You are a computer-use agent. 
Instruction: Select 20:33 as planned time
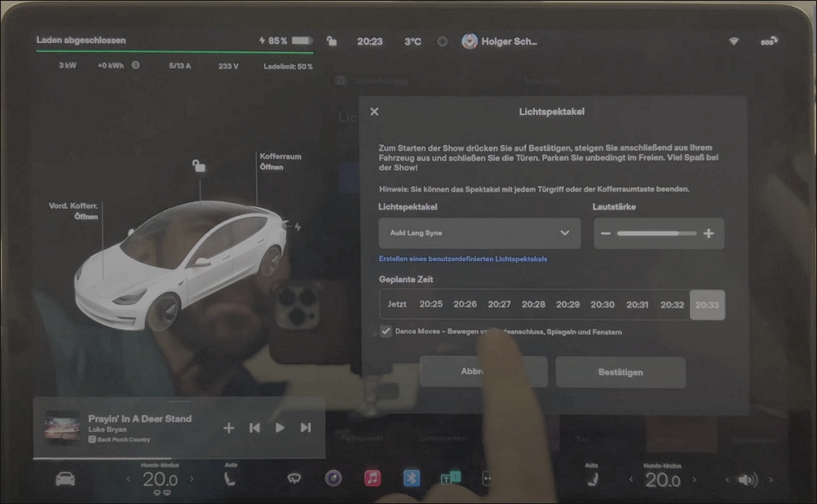[x=707, y=305]
